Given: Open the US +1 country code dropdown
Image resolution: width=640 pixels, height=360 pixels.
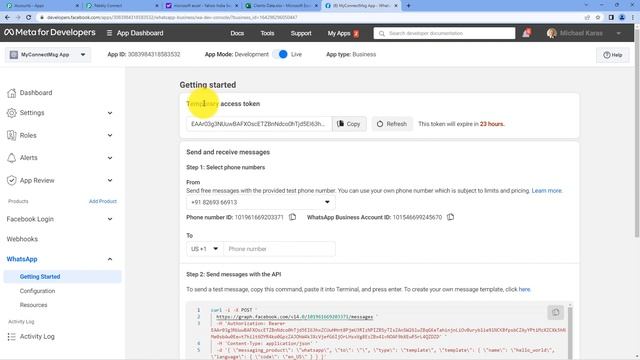Looking at the screenshot, I should [x=205, y=249].
